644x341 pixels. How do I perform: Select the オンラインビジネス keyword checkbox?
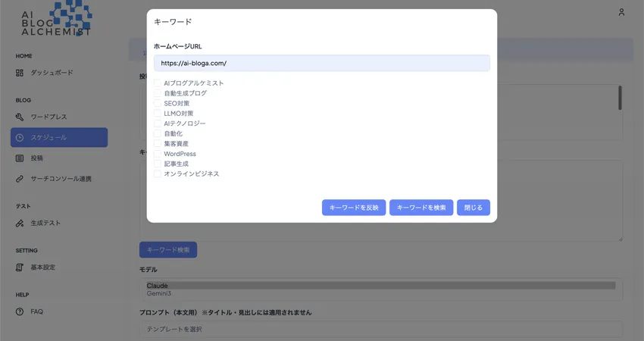pyautogui.click(x=158, y=174)
